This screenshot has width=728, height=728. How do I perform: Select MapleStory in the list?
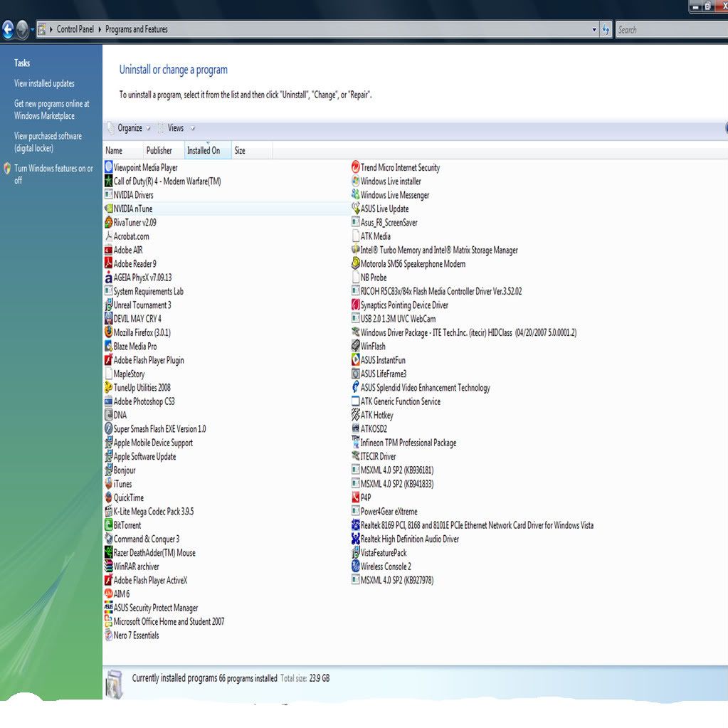(x=129, y=374)
